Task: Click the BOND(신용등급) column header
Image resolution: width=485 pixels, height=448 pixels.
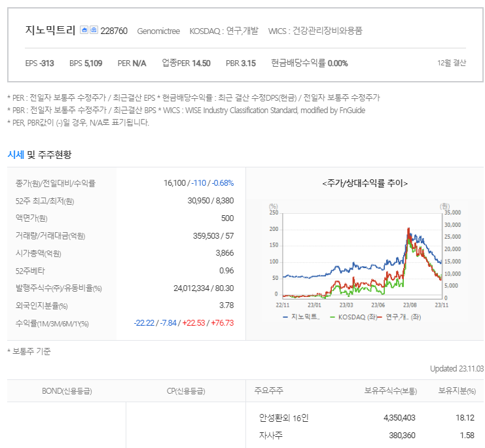Action: 67,391
